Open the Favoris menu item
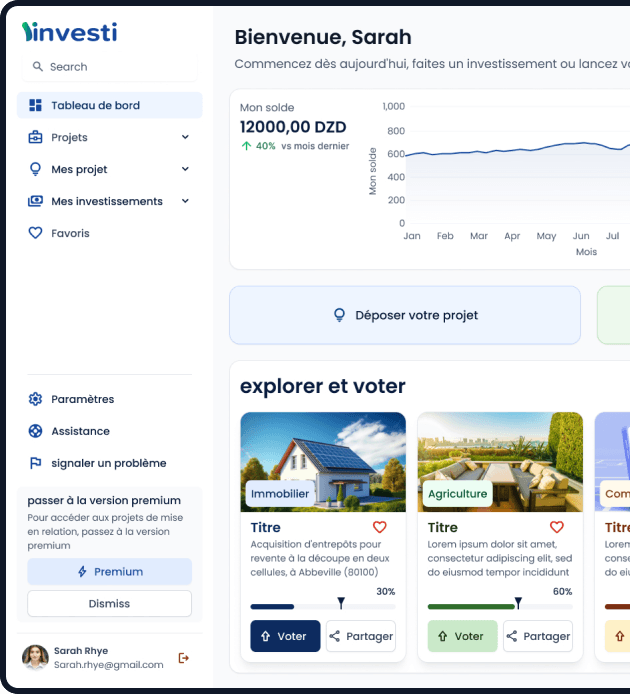 click(x=70, y=233)
